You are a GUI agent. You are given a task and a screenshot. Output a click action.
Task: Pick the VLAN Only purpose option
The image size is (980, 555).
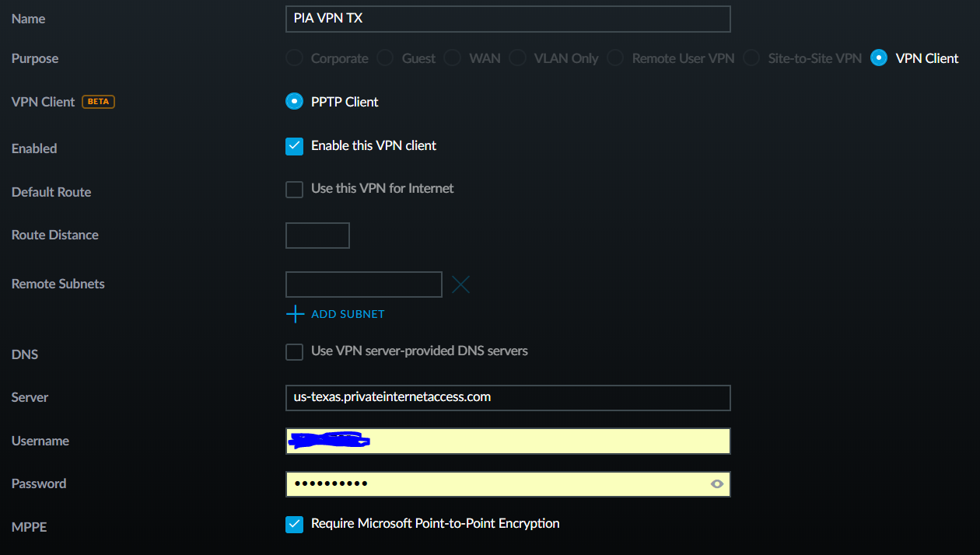[517, 58]
